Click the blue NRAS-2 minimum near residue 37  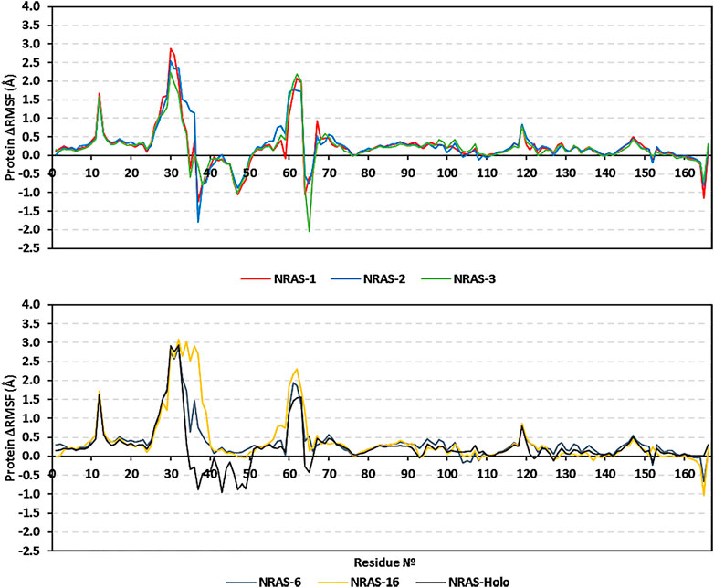click(x=198, y=222)
